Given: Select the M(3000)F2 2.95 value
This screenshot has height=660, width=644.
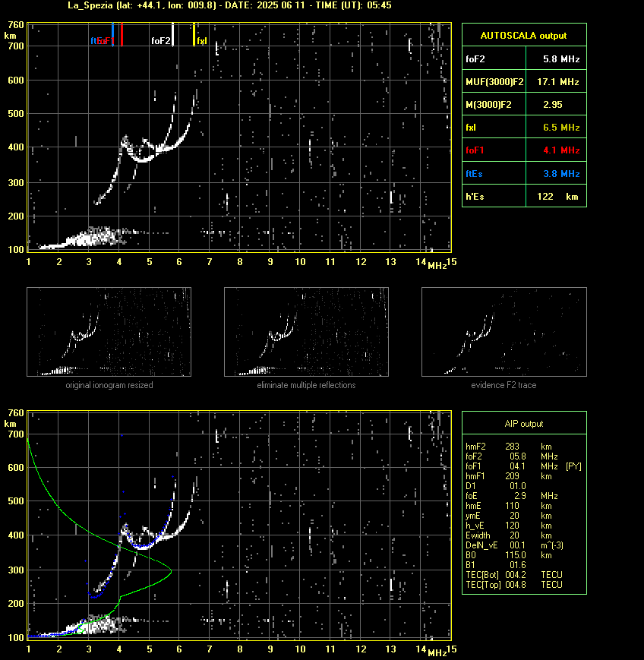Looking at the screenshot, I should coord(552,104).
